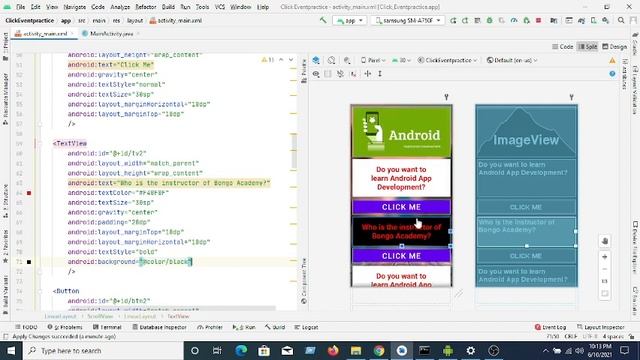
Task: Open the Pixel device preview dropdown
Action: click(373, 60)
